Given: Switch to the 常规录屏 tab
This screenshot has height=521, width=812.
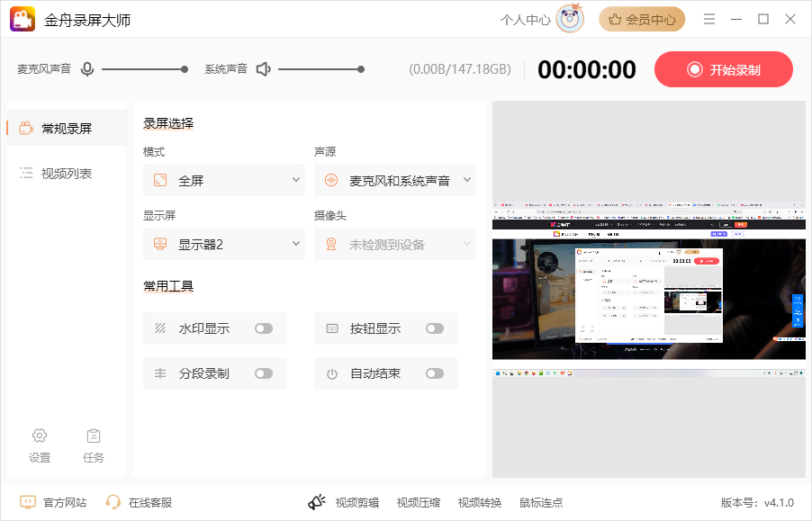Looking at the screenshot, I should tap(67, 128).
